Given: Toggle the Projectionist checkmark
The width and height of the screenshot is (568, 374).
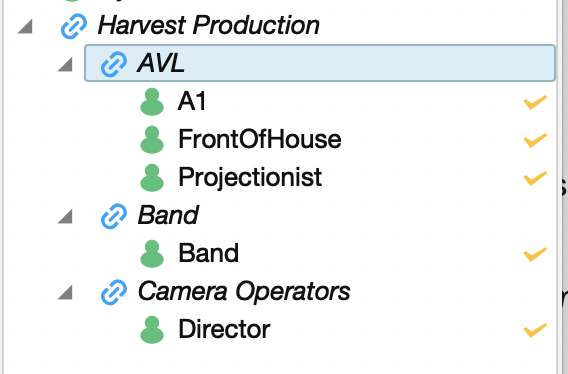Looking at the screenshot, I should (535, 178).
